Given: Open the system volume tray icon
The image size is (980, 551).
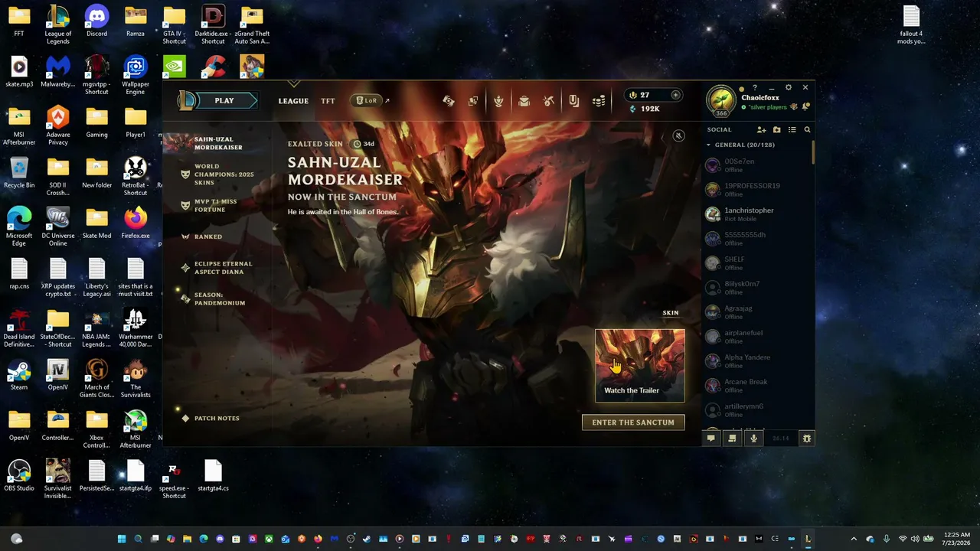Looking at the screenshot, I should point(915,539).
